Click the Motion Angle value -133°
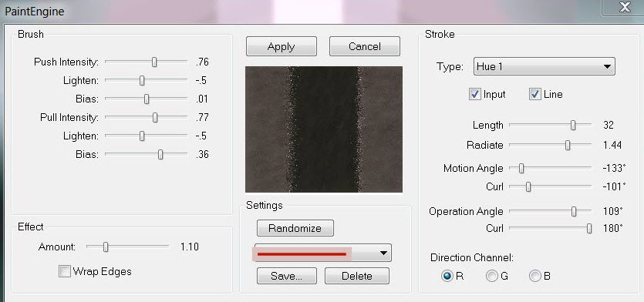Viewport: 644px width, 302px height. (x=614, y=168)
